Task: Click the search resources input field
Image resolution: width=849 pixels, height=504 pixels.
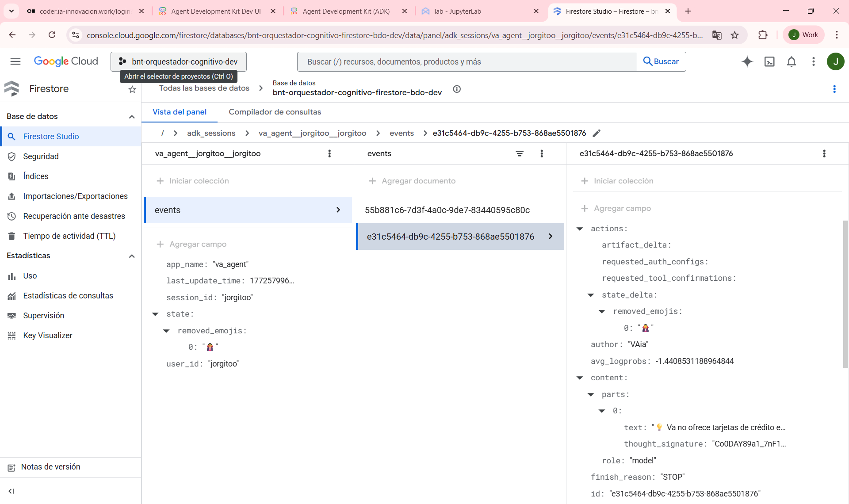Action: (467, 61)
